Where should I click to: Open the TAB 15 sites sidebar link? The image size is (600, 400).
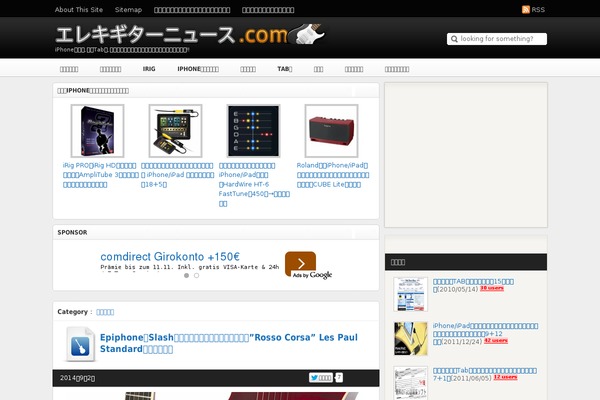pyautogui.click(x=473, y=285)
